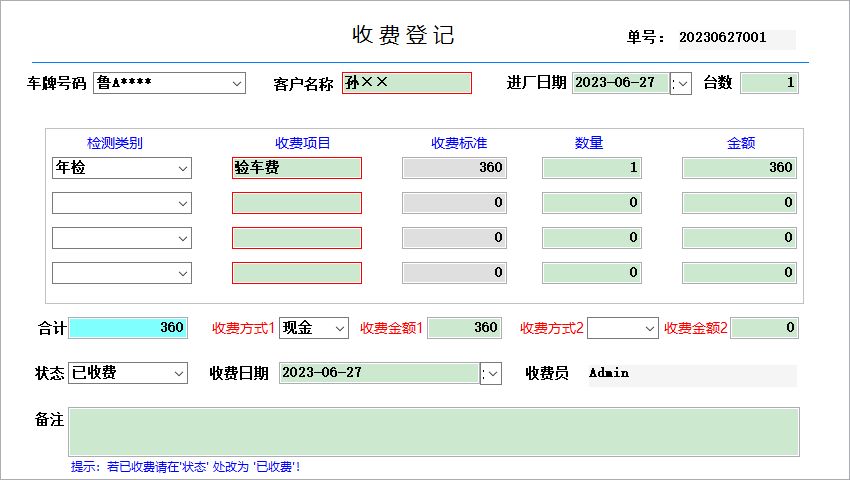Image resolution: width=850 pixels, height=480 pixels.
Task: Open the 收费日期 date picker arrow
Action: 491,374
